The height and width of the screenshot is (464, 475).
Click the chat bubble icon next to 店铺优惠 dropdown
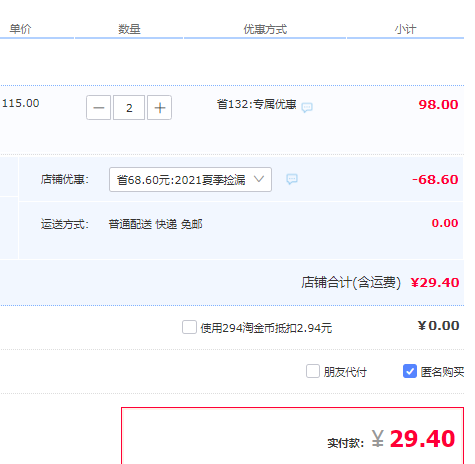pos(292,179)
